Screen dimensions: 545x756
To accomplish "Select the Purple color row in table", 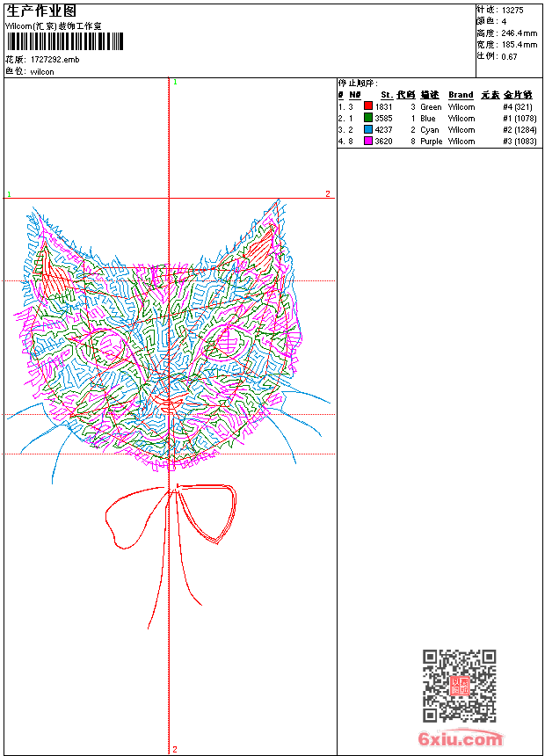I will click(x=431, y=142).
